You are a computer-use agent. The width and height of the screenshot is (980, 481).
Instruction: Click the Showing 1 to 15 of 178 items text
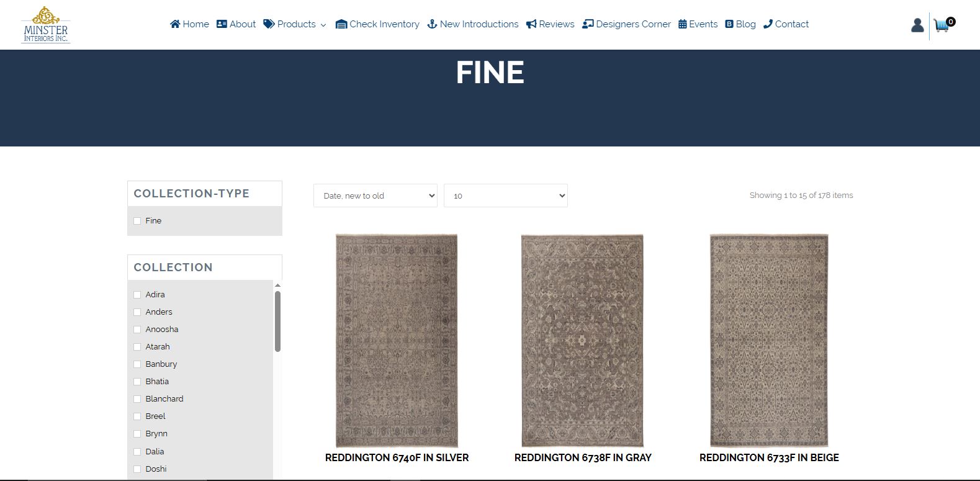tap(801, 195)
